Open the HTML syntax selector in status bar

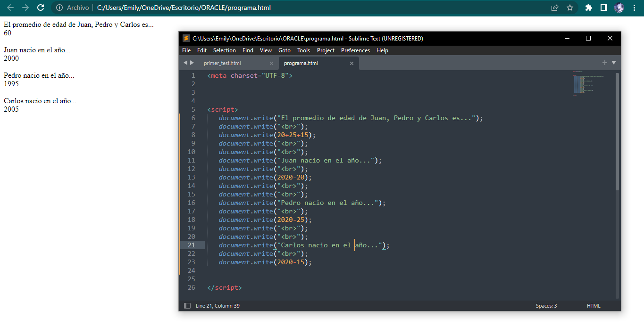coord(594,306)
